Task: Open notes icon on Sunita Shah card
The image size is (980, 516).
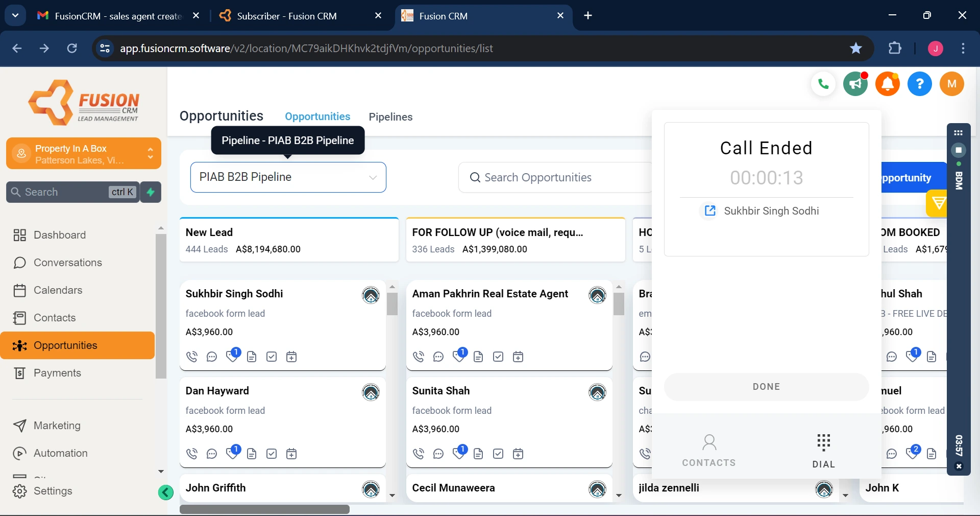Action: pyautogui.click(x=478, y=454)
